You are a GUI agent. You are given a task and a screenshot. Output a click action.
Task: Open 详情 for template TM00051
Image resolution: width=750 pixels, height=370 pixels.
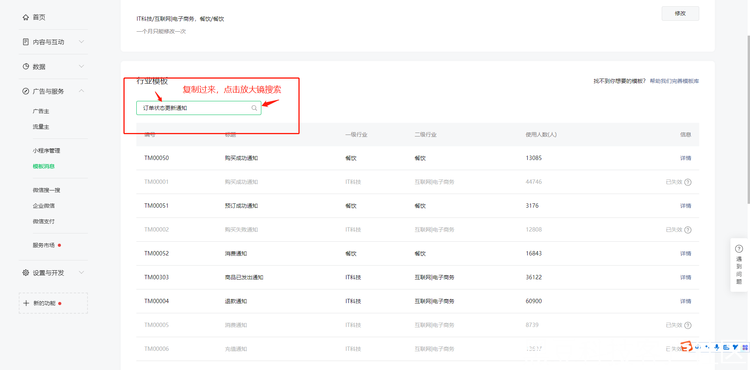(x=685, y=206)
